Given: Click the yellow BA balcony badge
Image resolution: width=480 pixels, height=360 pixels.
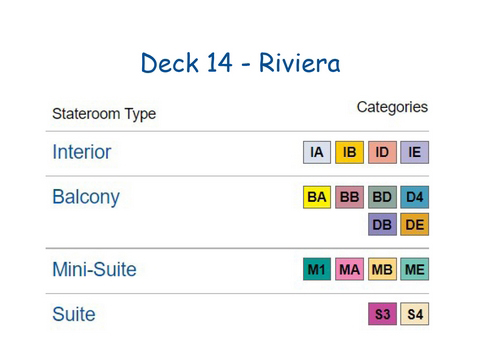Looking at the screenshot, I should pyautogui.click(x=317, y=197).
